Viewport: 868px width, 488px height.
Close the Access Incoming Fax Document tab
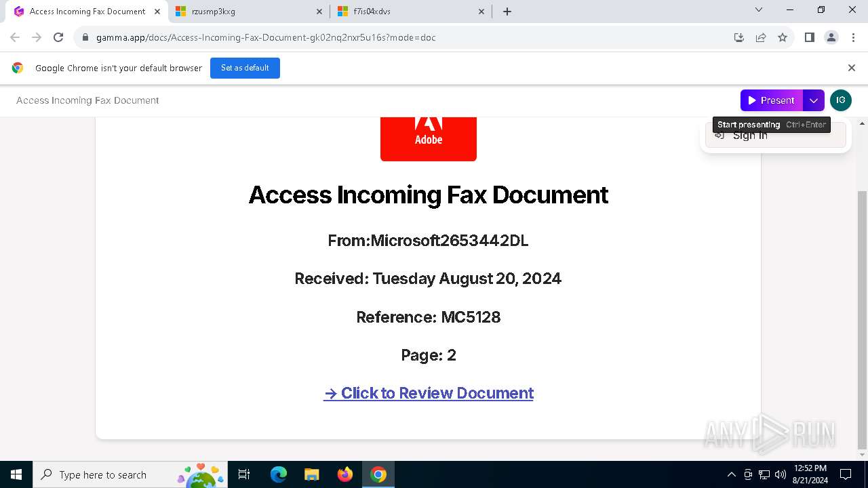coord(157,12)
